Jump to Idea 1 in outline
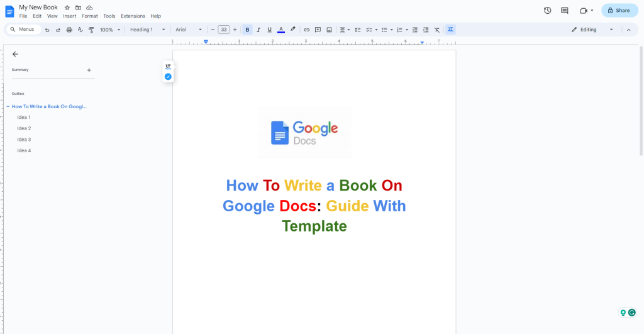 pos(24,118)
